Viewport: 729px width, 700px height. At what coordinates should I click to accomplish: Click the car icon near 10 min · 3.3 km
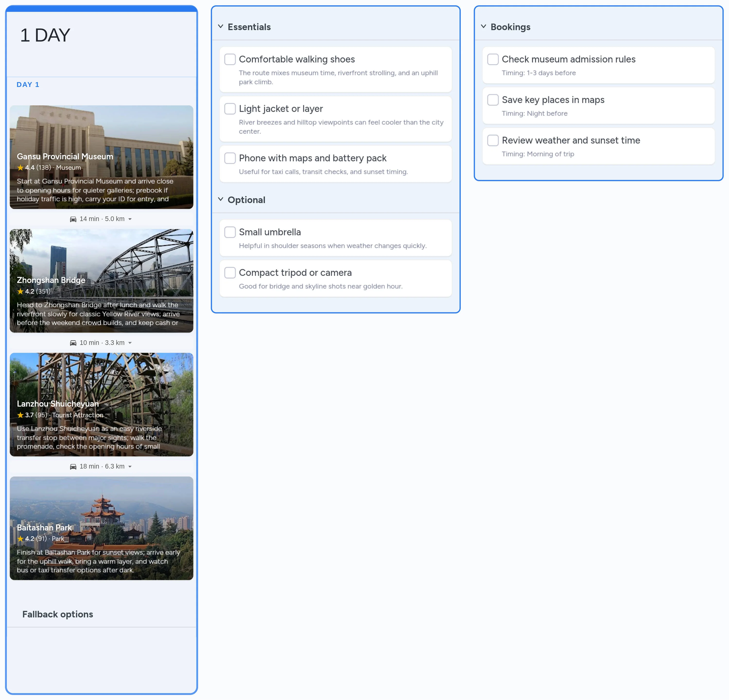[x=73, y=343]
